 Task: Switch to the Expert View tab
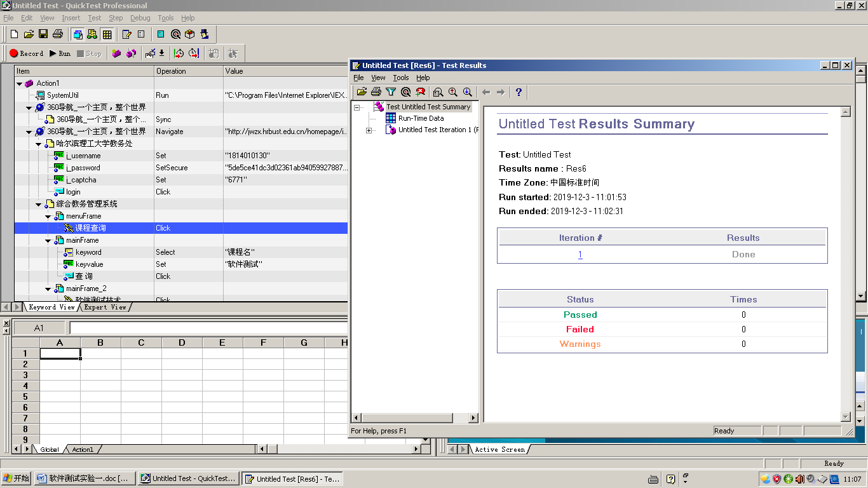[105, 307]
